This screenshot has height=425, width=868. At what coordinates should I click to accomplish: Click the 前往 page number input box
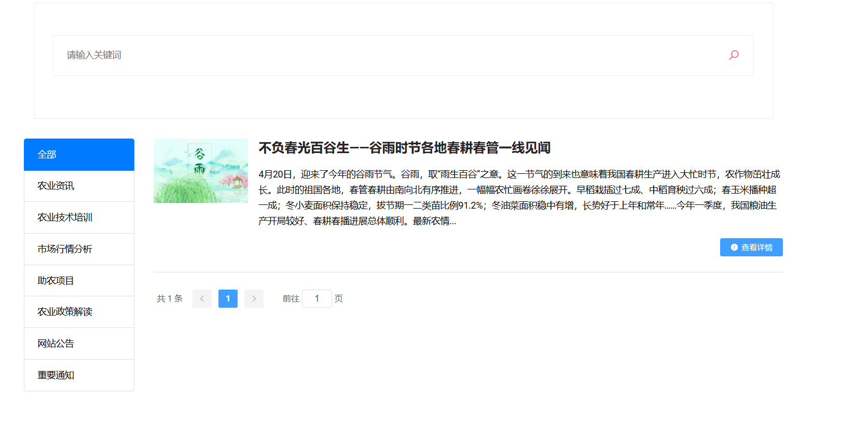point(317,298)
